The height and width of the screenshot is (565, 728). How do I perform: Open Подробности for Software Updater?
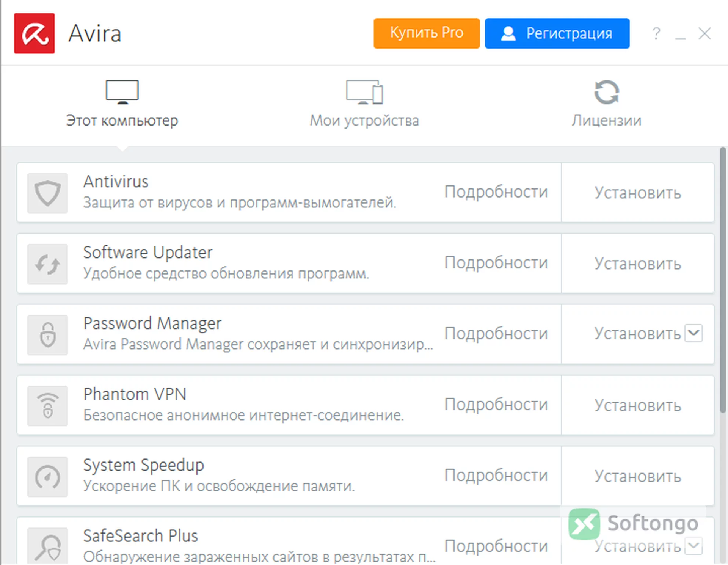tap(496, 263)
